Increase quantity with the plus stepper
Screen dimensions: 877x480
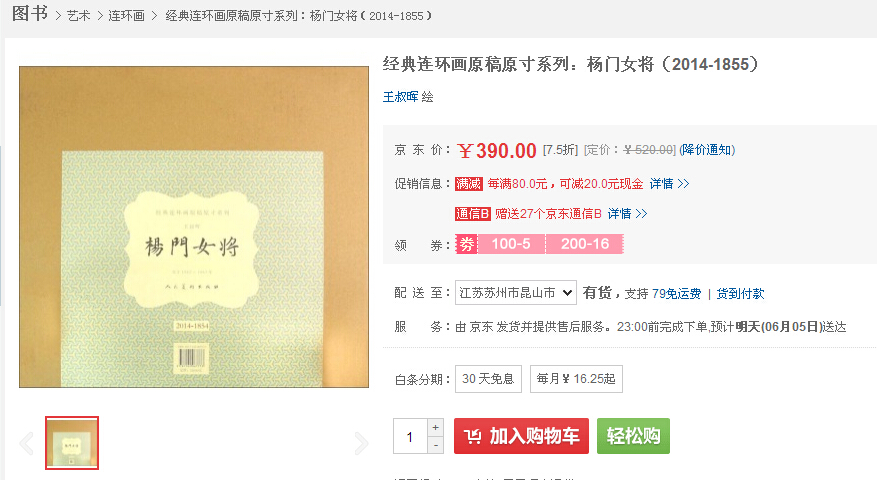click(436, 427)
